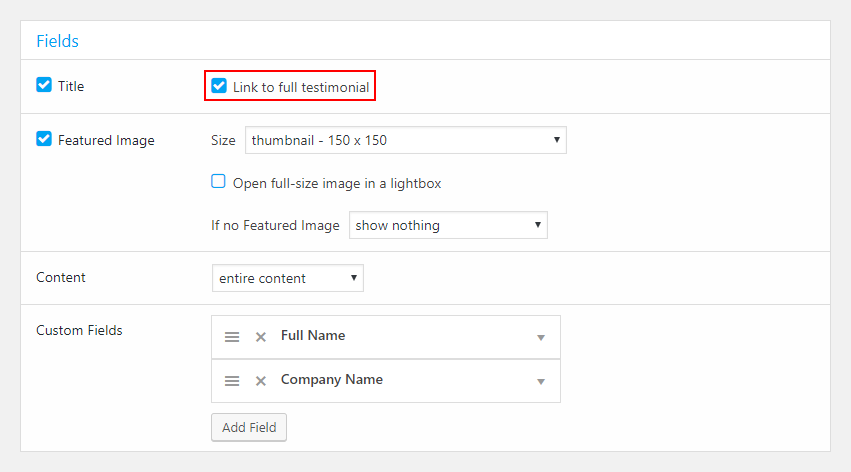Screen dimensions: 851x472
Task: Enable Open full-size image in a lightbox
Action: pos(218,181)
